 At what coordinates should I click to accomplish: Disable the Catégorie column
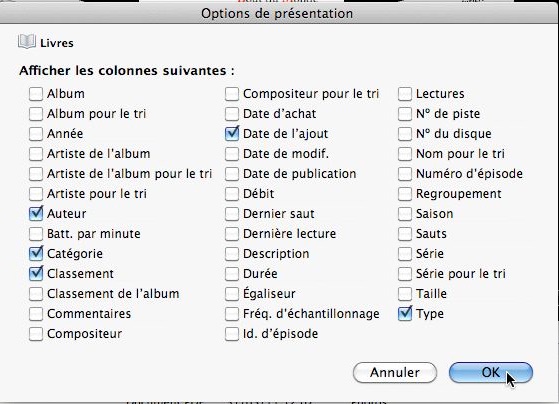point(36,254)
